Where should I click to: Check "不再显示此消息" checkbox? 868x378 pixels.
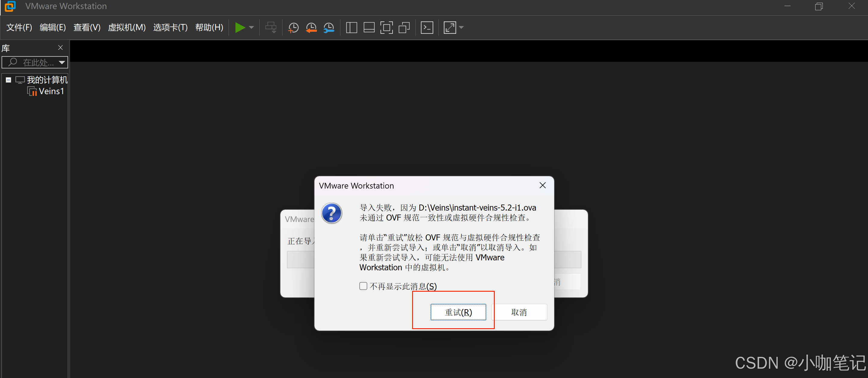coord(363,286)
